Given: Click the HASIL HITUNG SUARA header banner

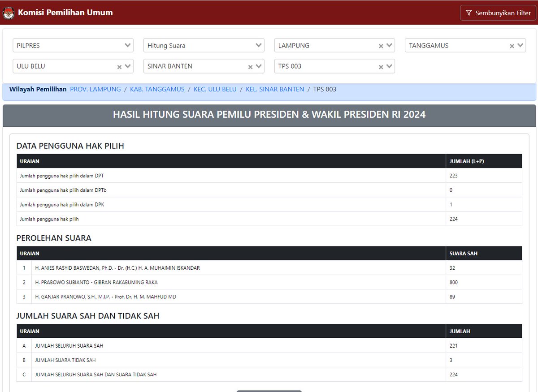Looking at the screenshot, I should (x=269, y=115).
